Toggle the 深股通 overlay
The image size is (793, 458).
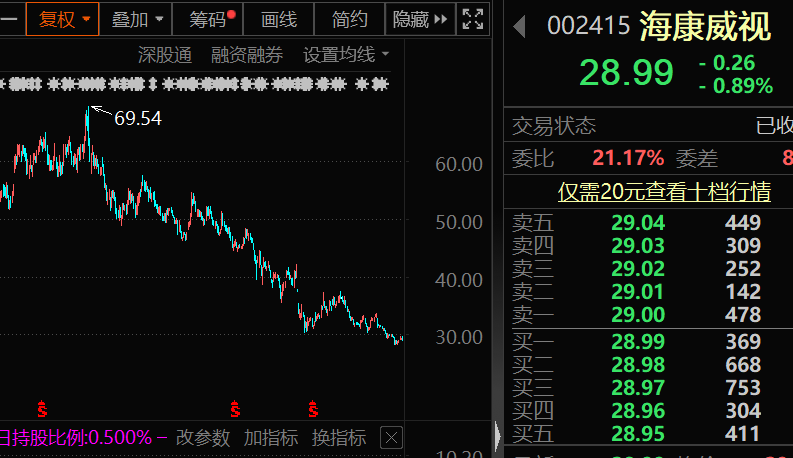coord(165,55)
